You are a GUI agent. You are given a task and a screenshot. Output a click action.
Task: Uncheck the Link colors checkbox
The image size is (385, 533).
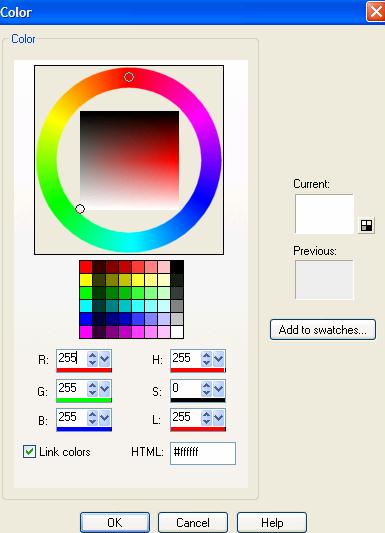[29, 452]
